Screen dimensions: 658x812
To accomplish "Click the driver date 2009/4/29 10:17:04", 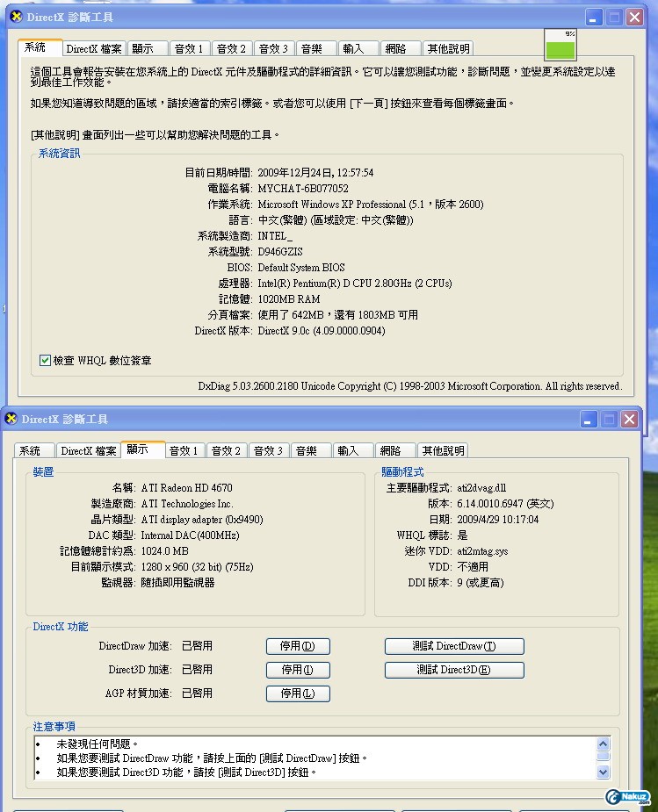I will pyautogui.click(x=498, y=520).
